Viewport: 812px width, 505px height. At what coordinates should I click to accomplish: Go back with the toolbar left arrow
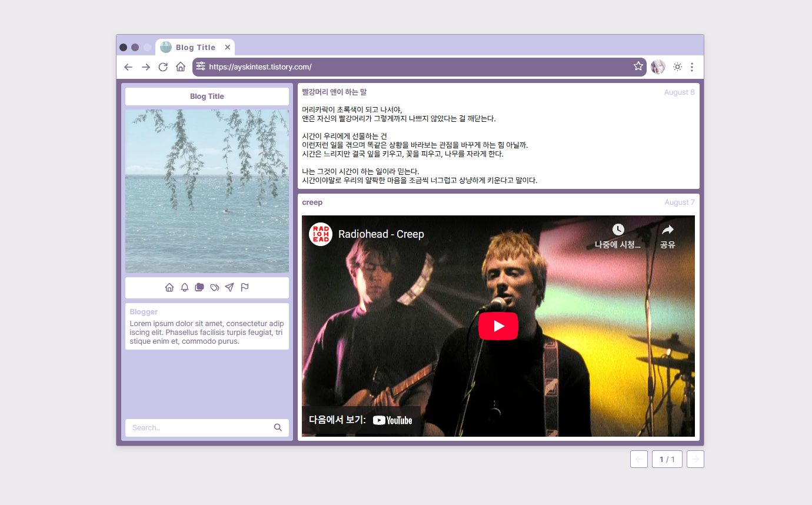coord(128,67)
